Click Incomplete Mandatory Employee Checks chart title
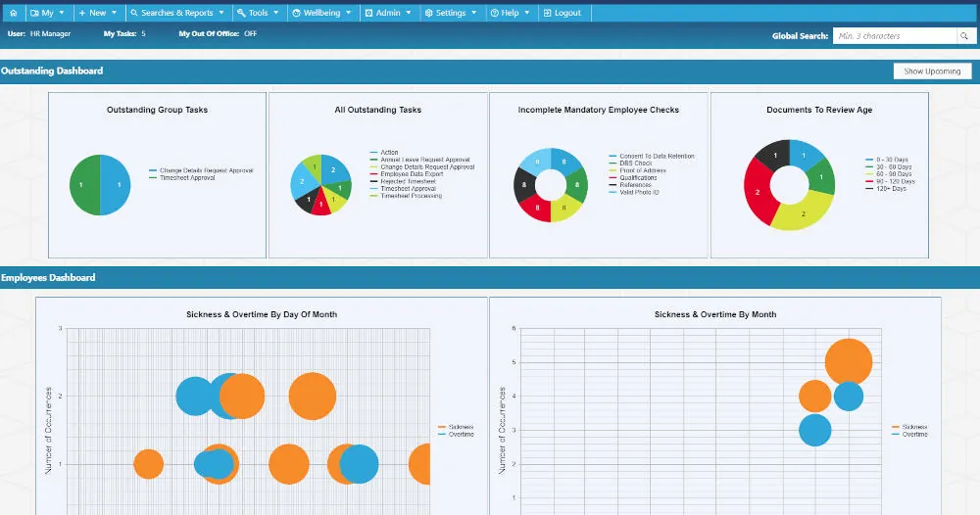 tap(598, 110)
